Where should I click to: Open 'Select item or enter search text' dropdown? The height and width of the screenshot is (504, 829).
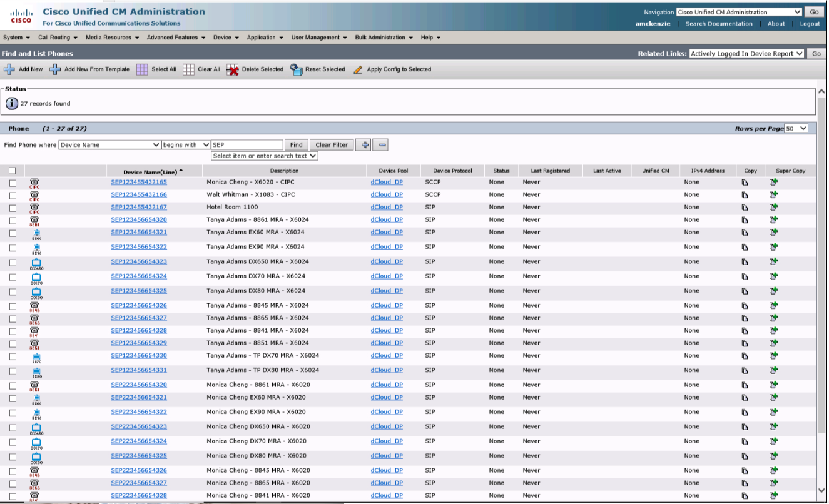click(x=265, y=156)
